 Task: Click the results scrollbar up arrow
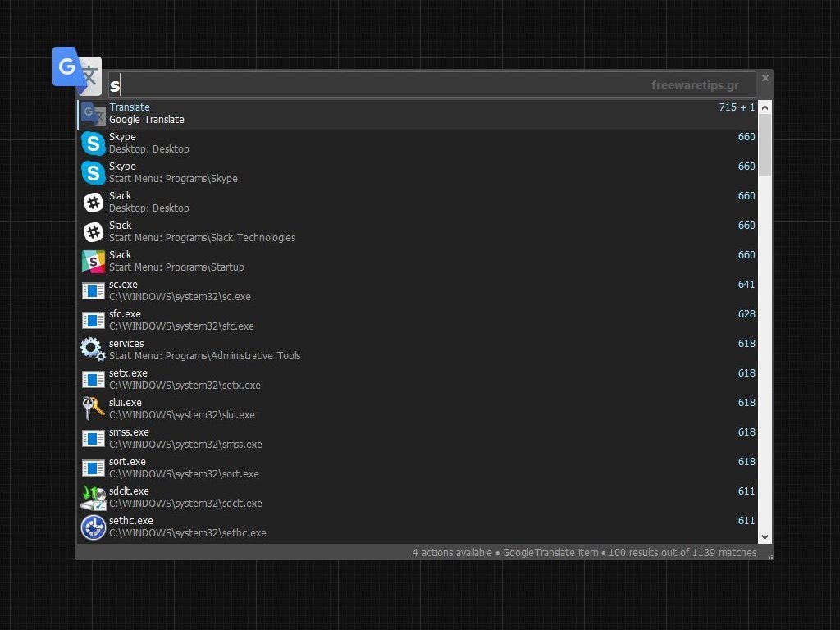(765, 107)
